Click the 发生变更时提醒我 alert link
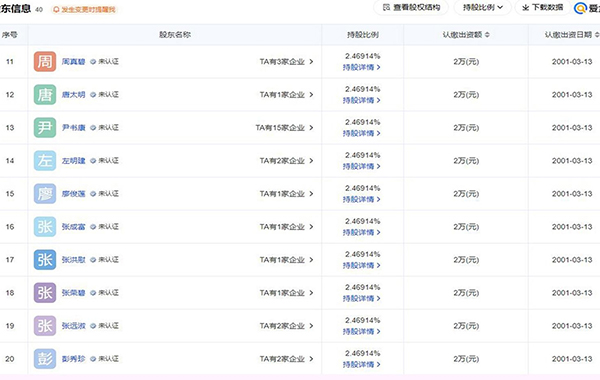This screenshot has height=380, width=600. point(84,10)
